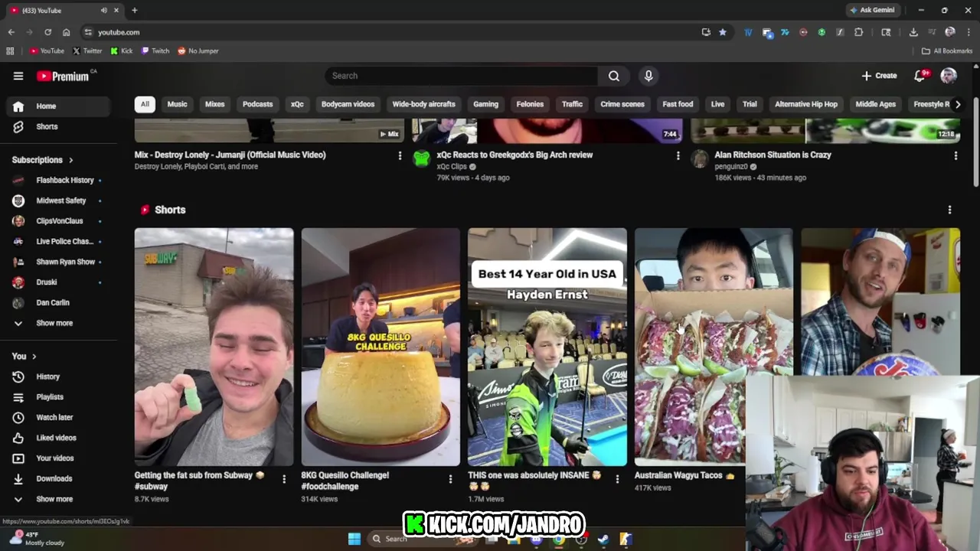Open the account avatar menu
Image resolution: width=980 pixels, height=551 pixels.
[x=949, y=76]
